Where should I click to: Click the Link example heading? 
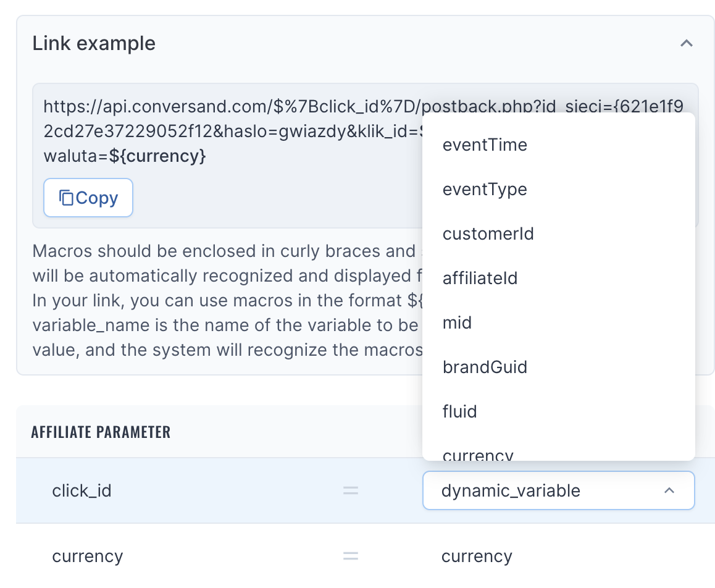coord(94,43)
